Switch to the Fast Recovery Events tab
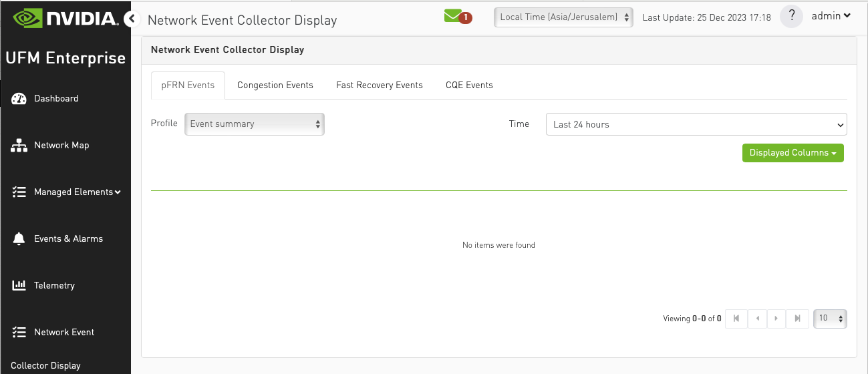868x374 pixels. pyautogui.click(x=380, y=85)
